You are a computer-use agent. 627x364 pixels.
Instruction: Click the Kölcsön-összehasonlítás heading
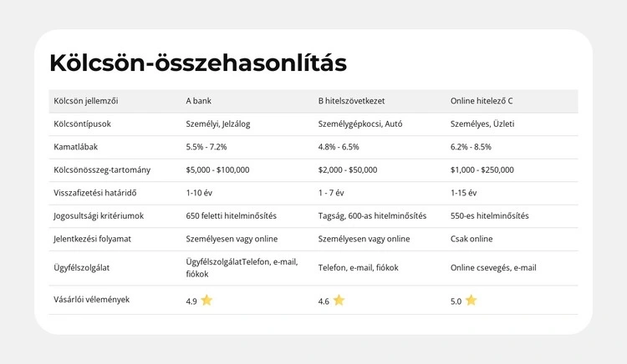[198, 63]
